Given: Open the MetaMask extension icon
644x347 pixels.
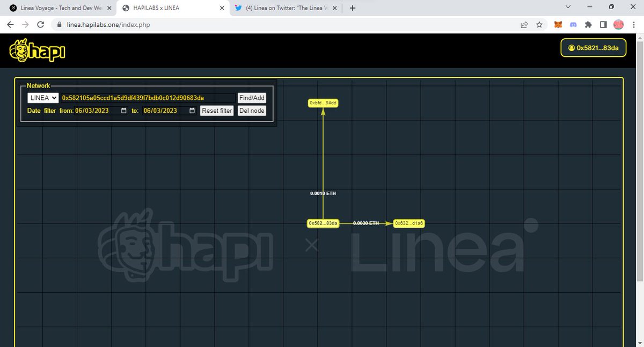Looking at the screenshot, I should [559, 25].
